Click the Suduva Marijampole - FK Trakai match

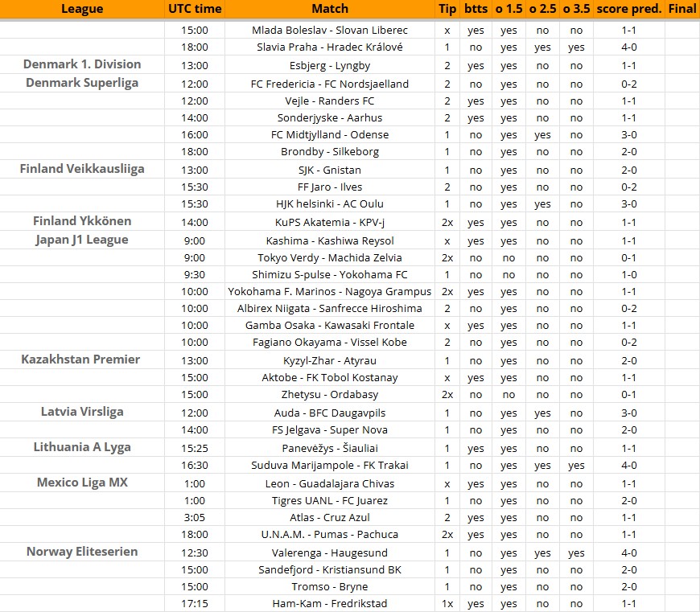330,466
